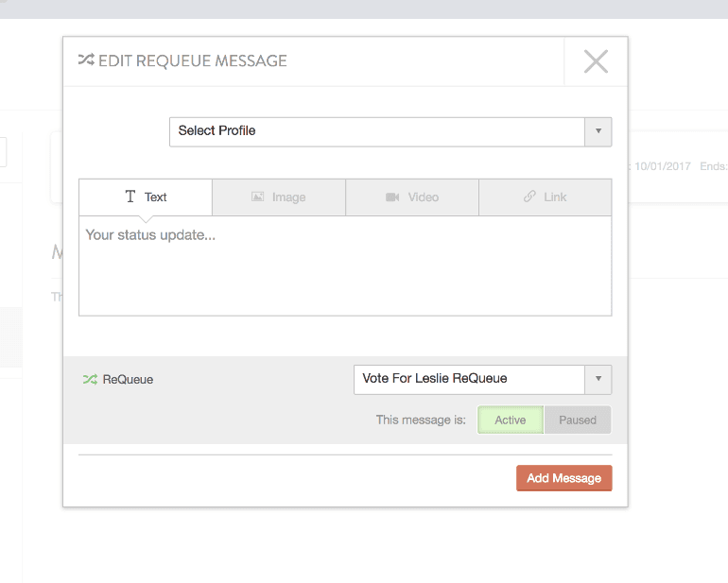
Task: Click the ReQueue label text
Action: pyautogui.click(x=128, y=380)
